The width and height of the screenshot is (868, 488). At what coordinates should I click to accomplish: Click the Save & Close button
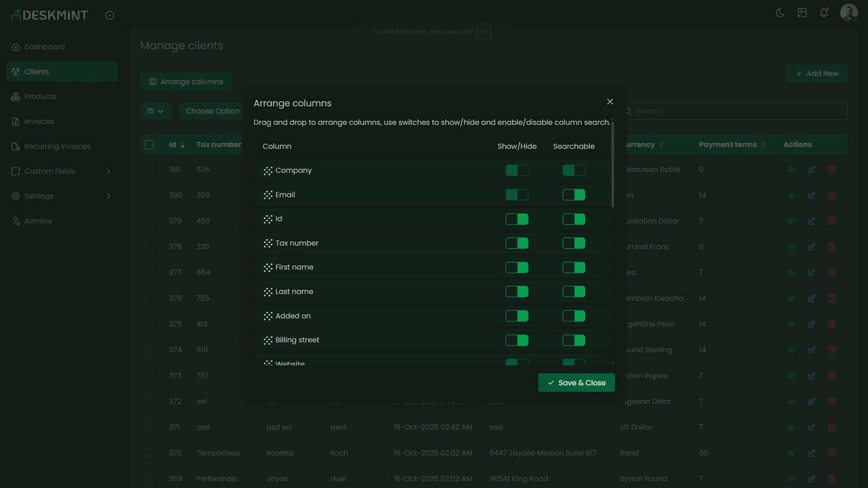point(576,382)
